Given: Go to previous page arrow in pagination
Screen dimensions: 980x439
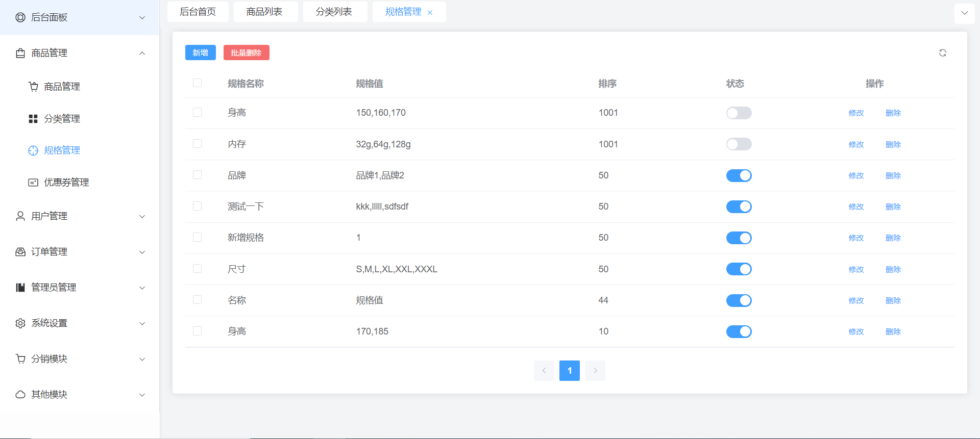Looking at the screenshot, I should (544, 371).
